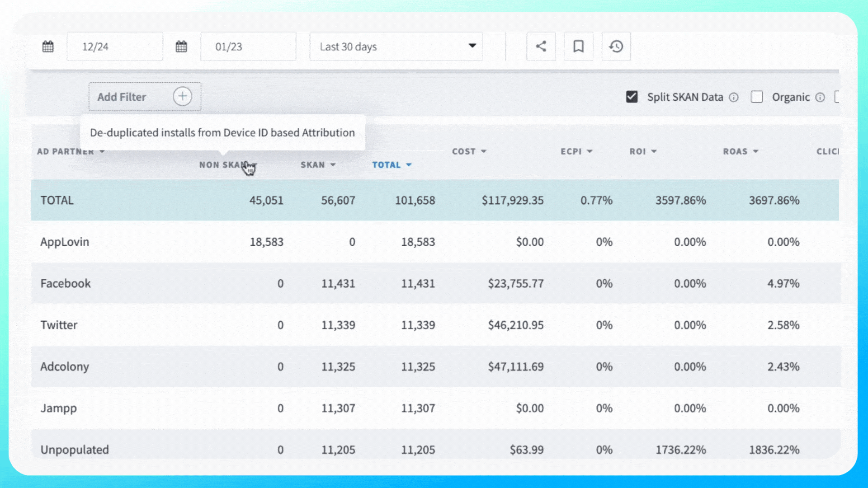Click the end date calendar icon
Screen dimensions: 868x488
tap(181, 47)
